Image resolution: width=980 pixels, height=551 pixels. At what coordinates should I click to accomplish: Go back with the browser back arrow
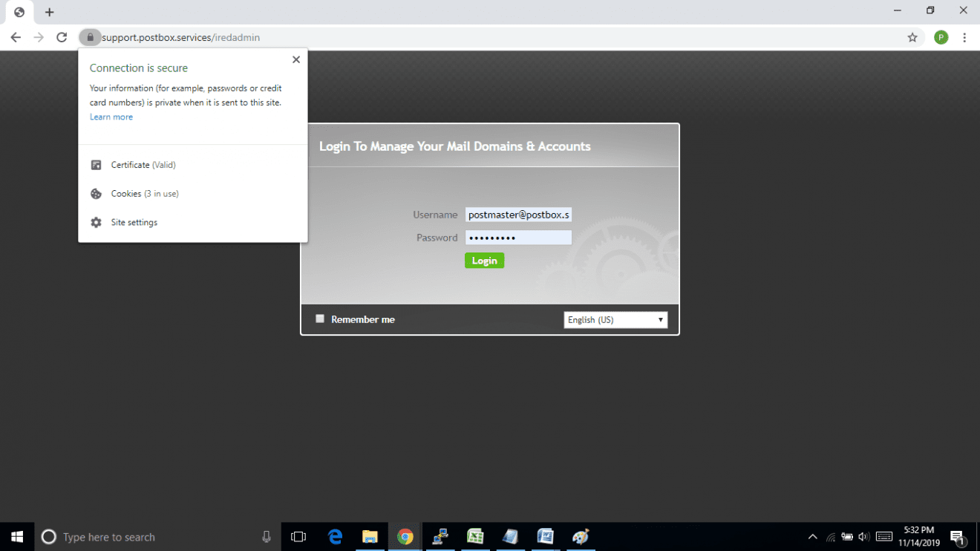click(x=16, y=37)
